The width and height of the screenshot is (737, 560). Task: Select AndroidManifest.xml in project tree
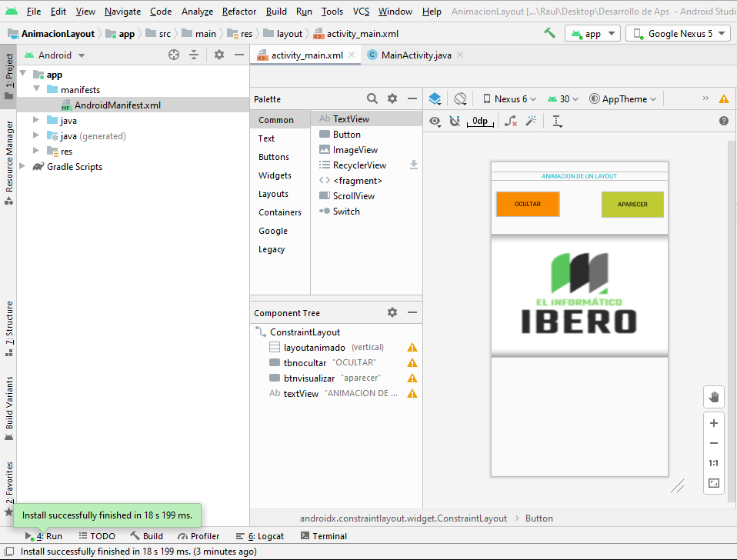tap(118, 105)
